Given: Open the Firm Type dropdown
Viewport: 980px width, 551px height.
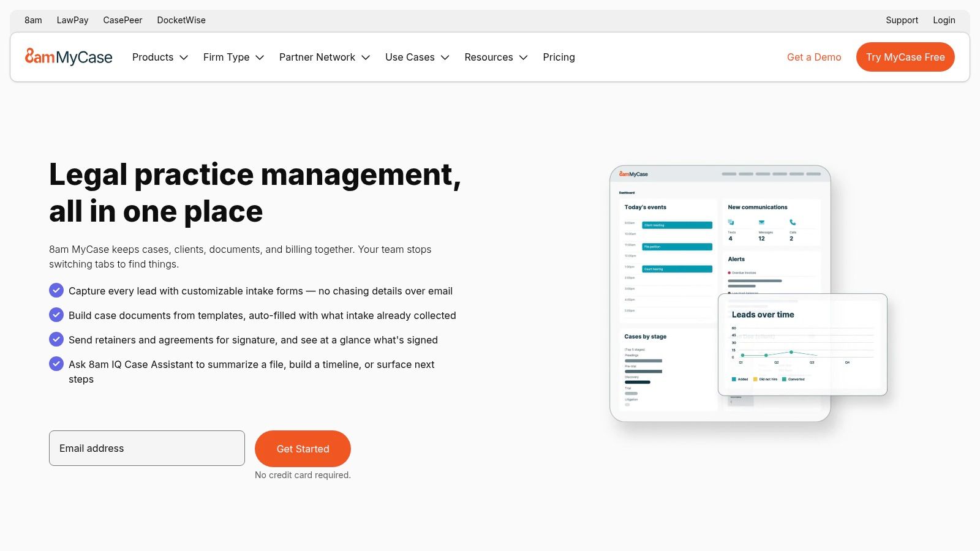Looking at the screenshot, I should [233, 57].
